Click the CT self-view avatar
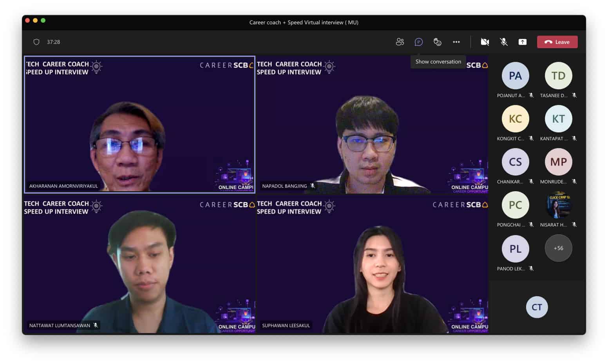This screenshot has height=364, width=608. click(537, 307)
